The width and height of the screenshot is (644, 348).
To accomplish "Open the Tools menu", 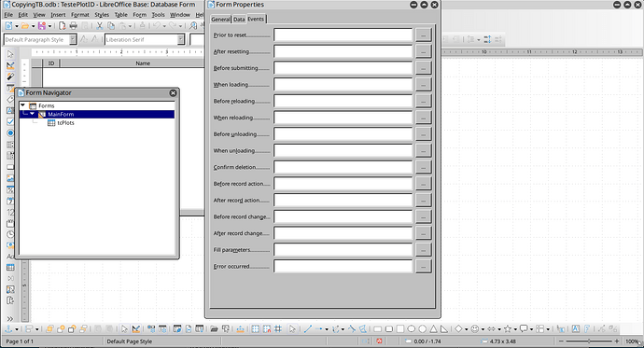I will click(158, 15).
